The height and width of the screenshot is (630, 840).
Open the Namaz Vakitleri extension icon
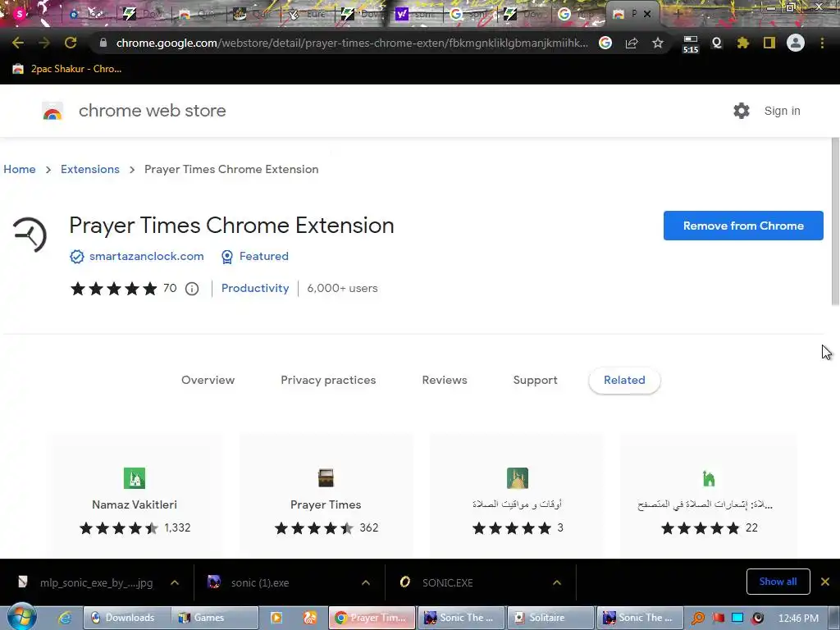135,478
